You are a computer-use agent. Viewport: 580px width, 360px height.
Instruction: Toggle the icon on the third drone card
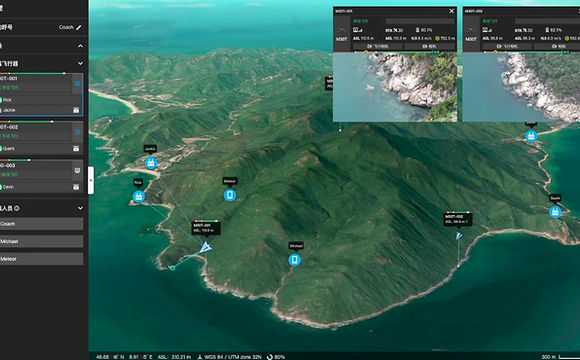point(78,170)
